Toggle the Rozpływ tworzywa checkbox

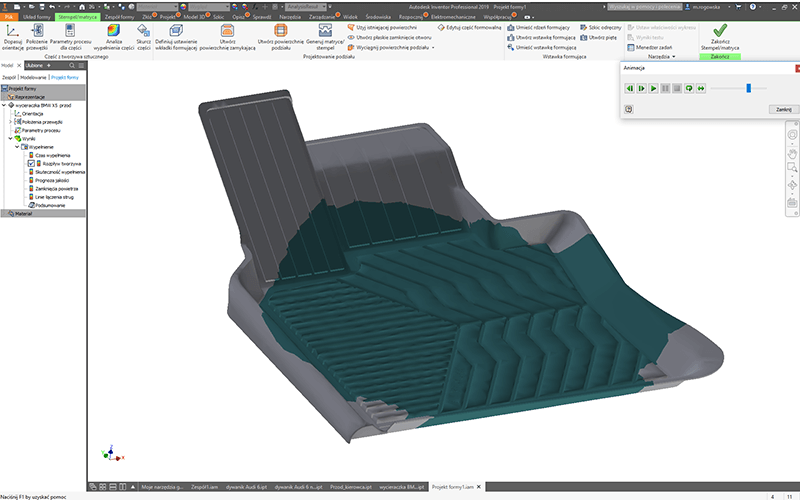(x=32, y=164)
